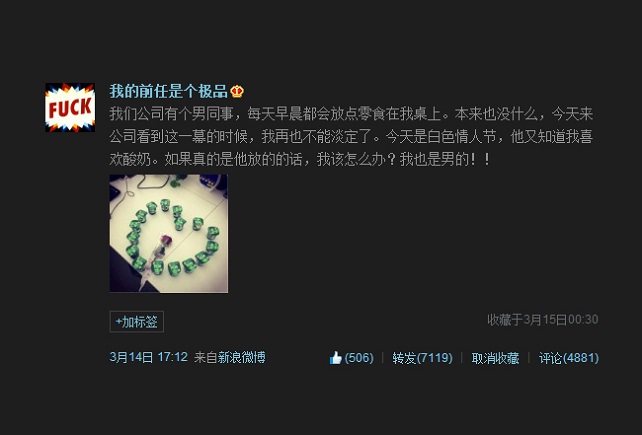This screenshot has width=642, height=435.
Task: Click the 收藏于3月15日00:30 label
Action: pyautogui.click(x=543, y=319)
